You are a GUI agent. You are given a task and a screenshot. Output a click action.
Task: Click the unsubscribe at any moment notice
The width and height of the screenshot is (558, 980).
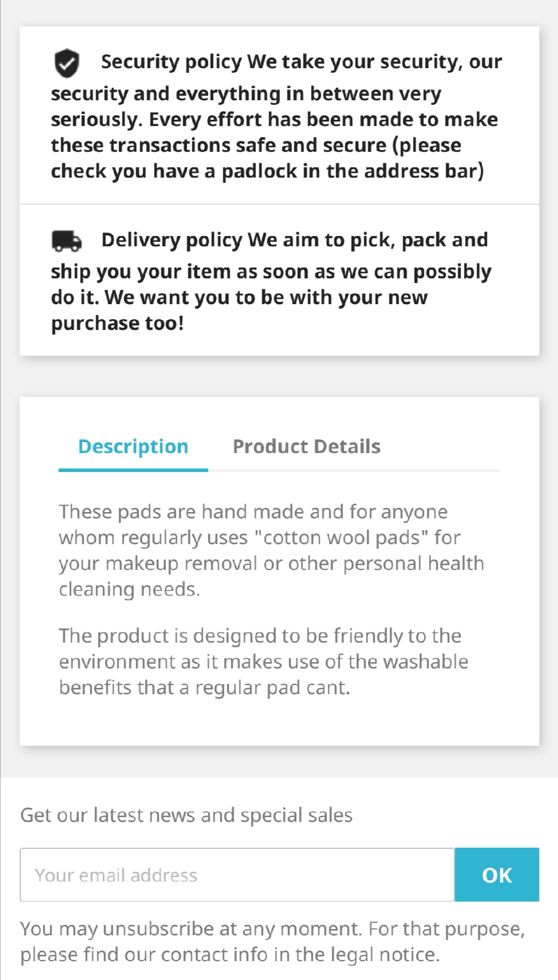pyautogui.click(x=273, y=942)
